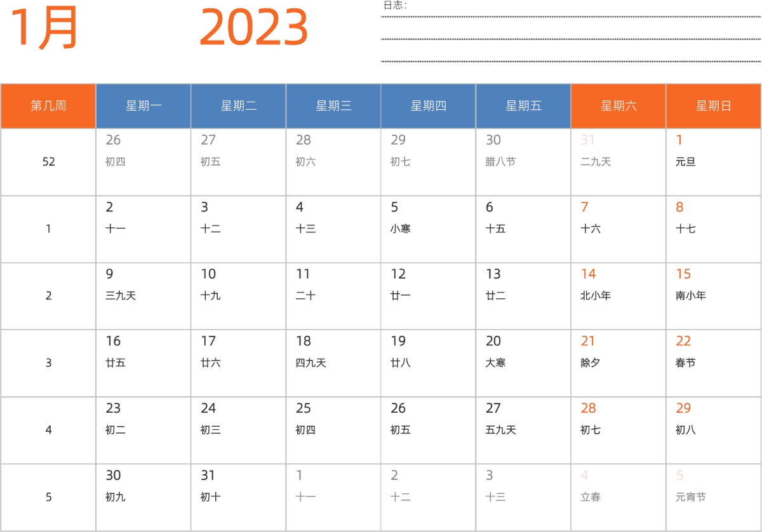Screen dimensions: 762x532
Task: Click the 星期日 column header
Action: (714, 106)
